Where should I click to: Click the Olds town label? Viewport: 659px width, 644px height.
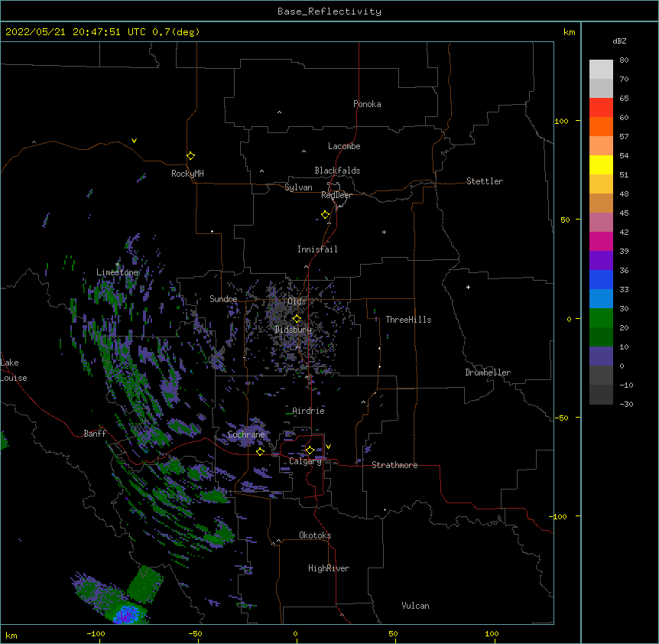[297, 301]
